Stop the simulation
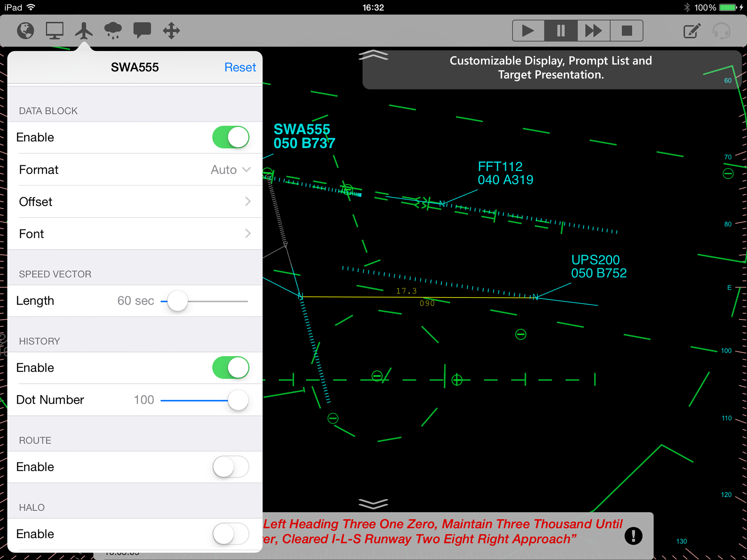 (x=626, y=31)
